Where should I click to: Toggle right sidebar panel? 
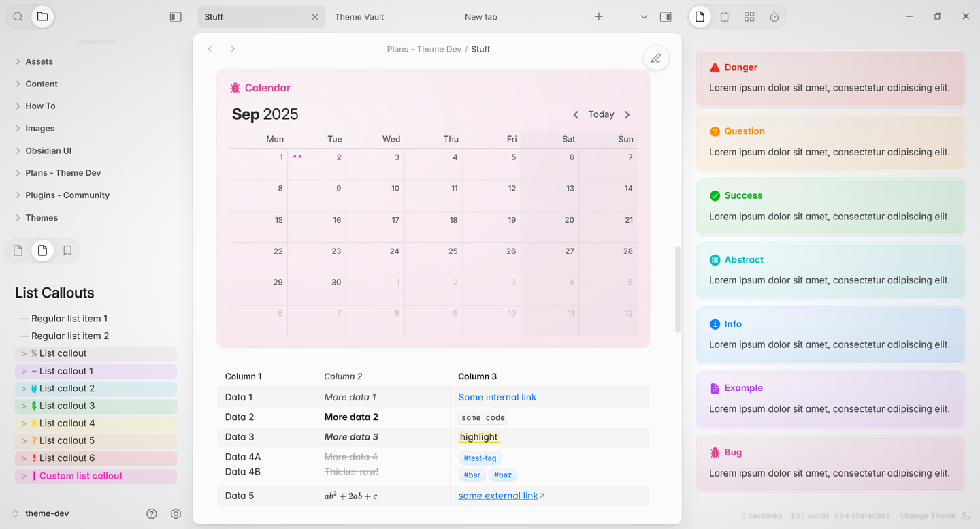[666, 16]
